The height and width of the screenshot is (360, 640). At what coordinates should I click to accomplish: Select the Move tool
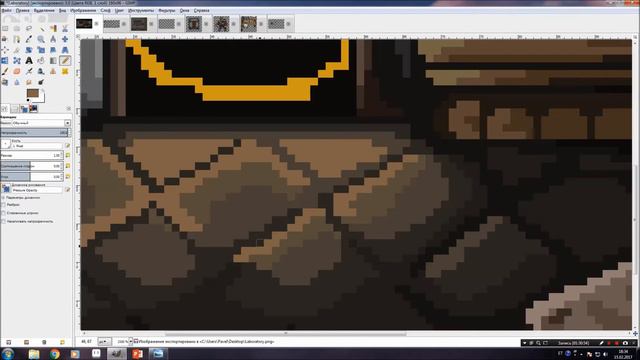point(65,39)
